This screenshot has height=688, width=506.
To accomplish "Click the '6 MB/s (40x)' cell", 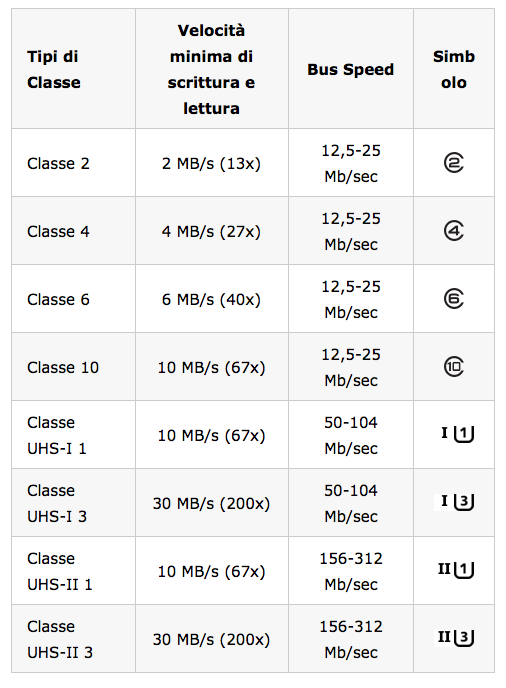I will click(211, 299).
